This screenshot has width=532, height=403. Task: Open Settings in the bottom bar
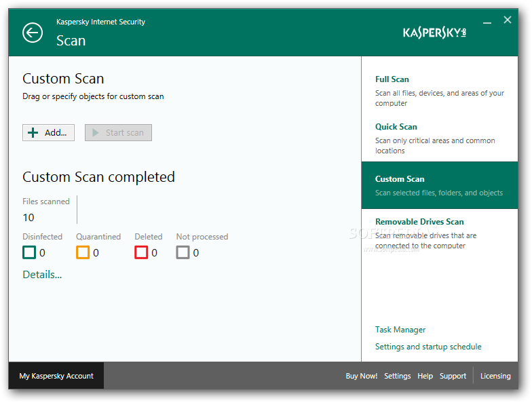tap(398, 376)
